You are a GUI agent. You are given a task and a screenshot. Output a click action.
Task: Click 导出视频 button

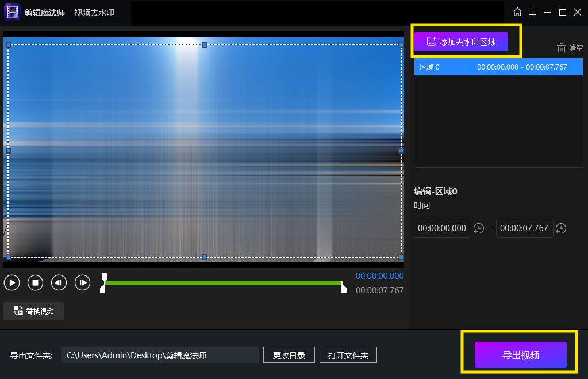point(521,355)
